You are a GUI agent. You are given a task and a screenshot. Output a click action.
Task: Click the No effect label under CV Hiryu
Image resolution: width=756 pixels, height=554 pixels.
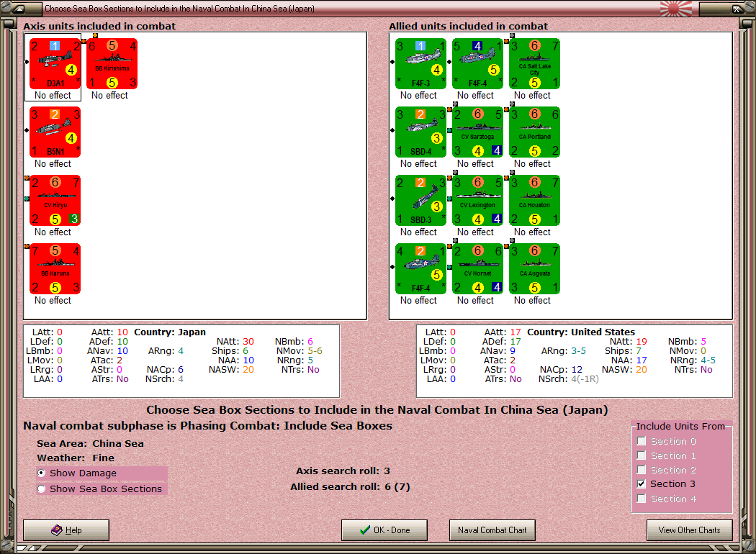tap(53, 232)
